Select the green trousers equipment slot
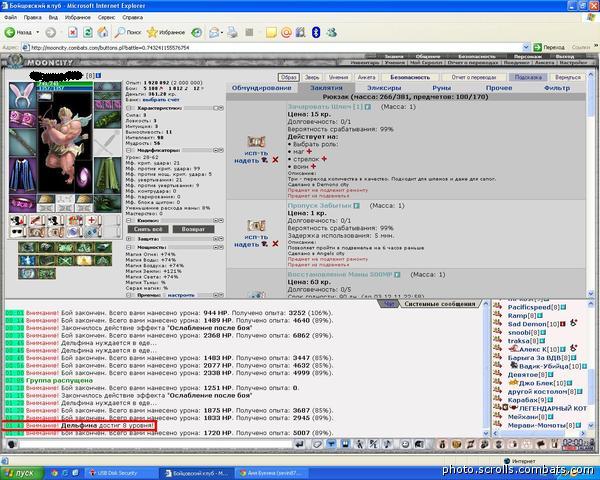 tap(108, 175)
